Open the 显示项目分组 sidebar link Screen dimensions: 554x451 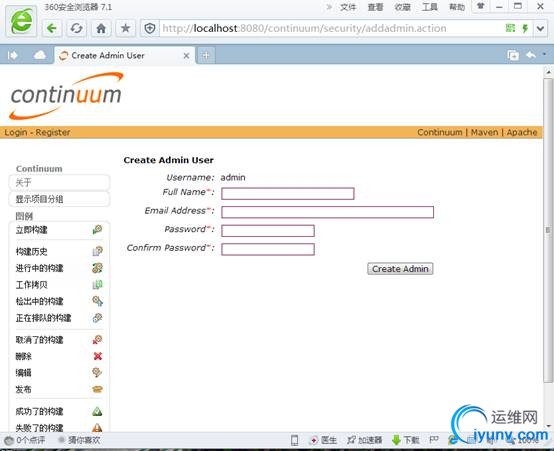59,199
